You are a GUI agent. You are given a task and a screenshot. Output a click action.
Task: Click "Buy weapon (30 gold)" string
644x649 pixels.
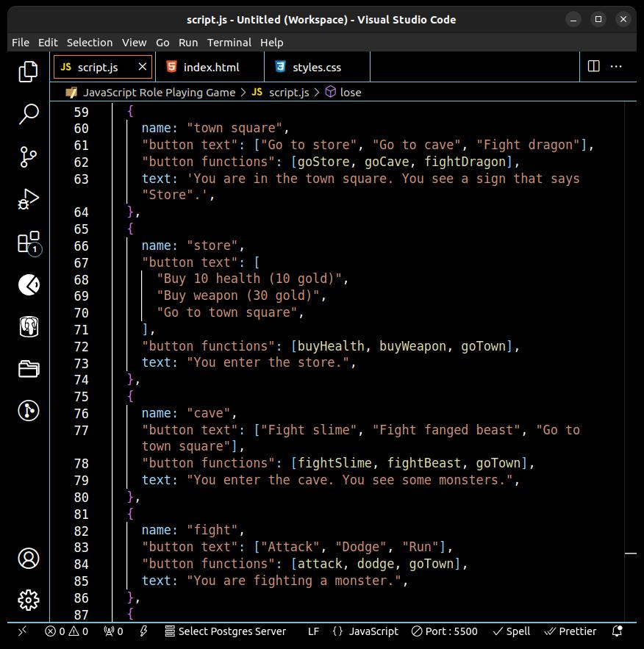click(x=238, y=295)
